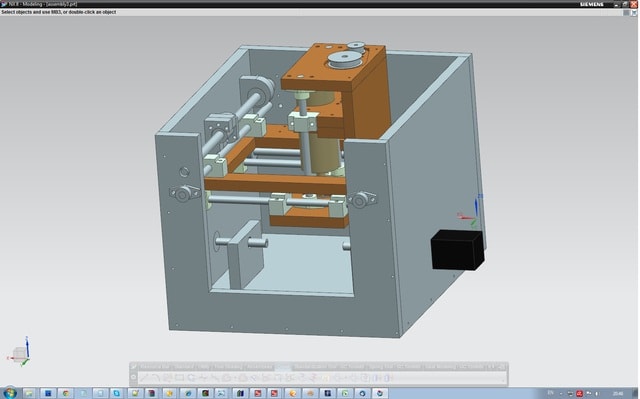Open the EN language indicator menu
This screenshot has width=640, height=399.
point(551,393)
